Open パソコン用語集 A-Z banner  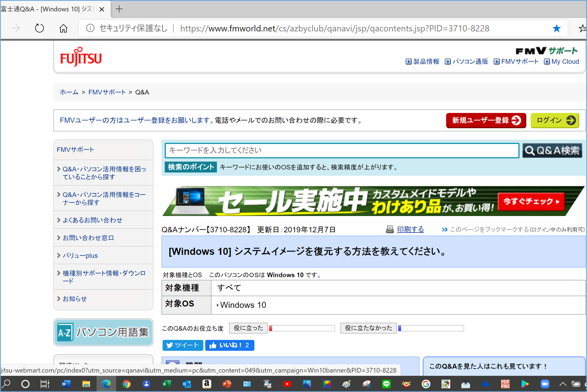(103, 332)
